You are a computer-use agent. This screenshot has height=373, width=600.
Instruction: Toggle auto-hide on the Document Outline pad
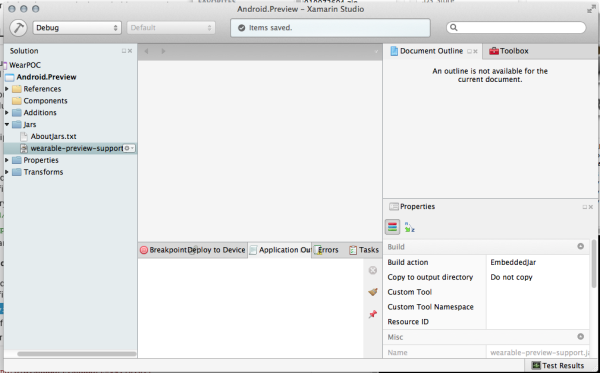click(x=470, y=51)
